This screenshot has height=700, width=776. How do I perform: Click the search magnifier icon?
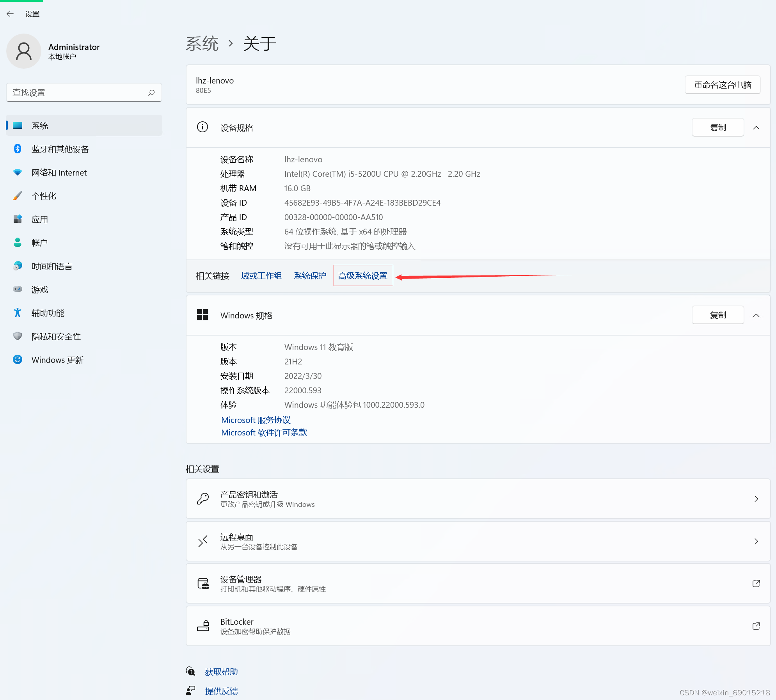[x=151, y=93]
